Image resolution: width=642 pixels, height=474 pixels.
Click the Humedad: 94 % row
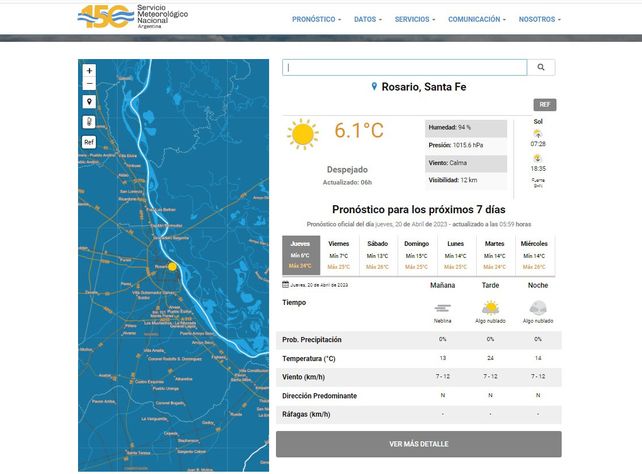pos(466,128)
